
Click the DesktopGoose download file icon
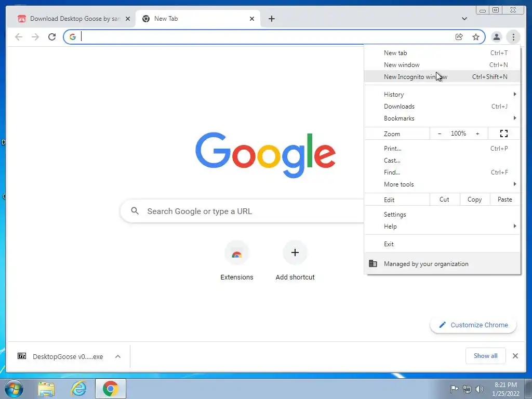click(22, 356)
